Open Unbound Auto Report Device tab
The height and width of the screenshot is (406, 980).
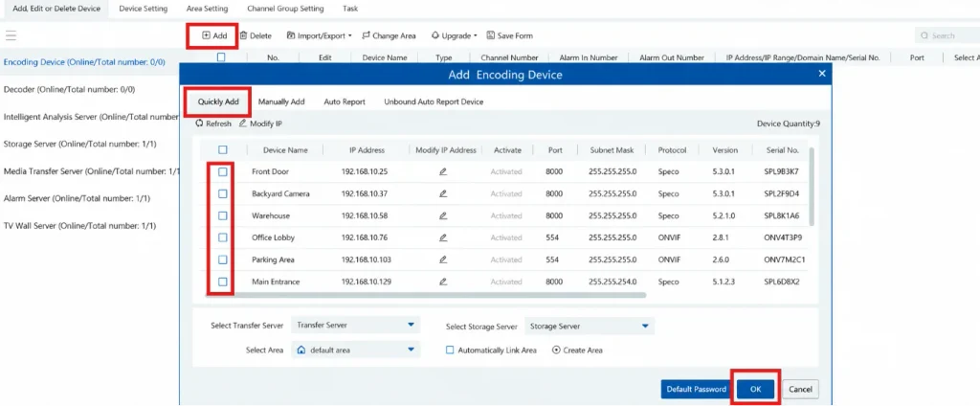point(434,101)
